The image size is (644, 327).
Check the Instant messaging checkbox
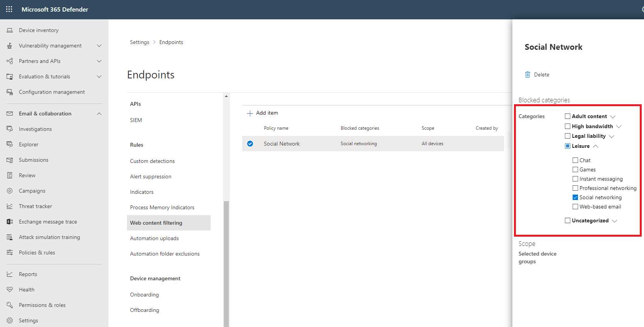pyautogui.click(x=575, y=179)
